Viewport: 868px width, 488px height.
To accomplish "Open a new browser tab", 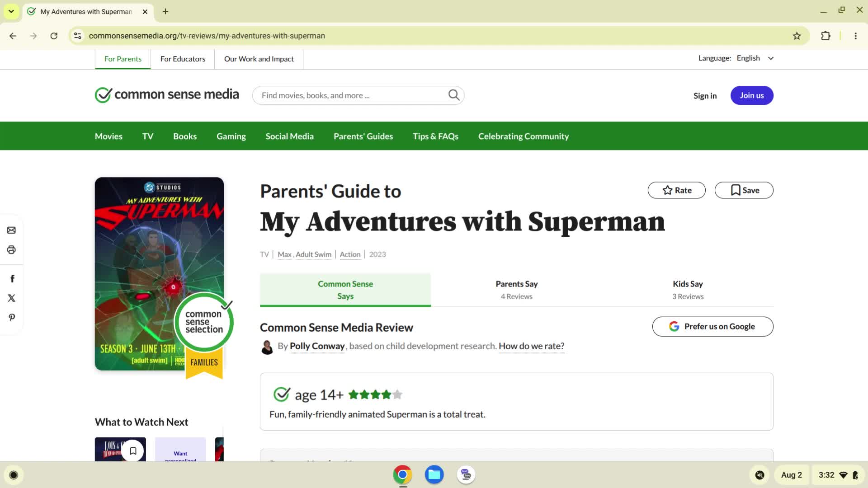I will 165,11.
